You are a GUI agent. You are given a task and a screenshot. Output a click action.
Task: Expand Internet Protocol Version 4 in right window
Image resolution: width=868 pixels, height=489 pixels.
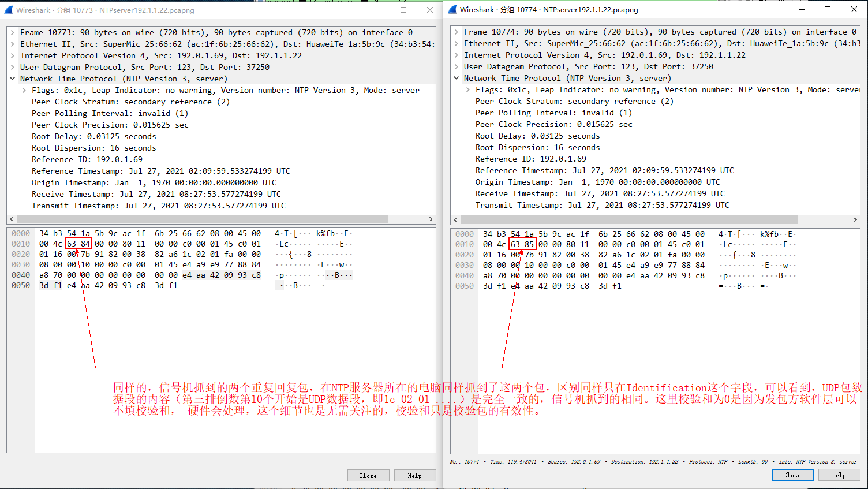point(457,55)
